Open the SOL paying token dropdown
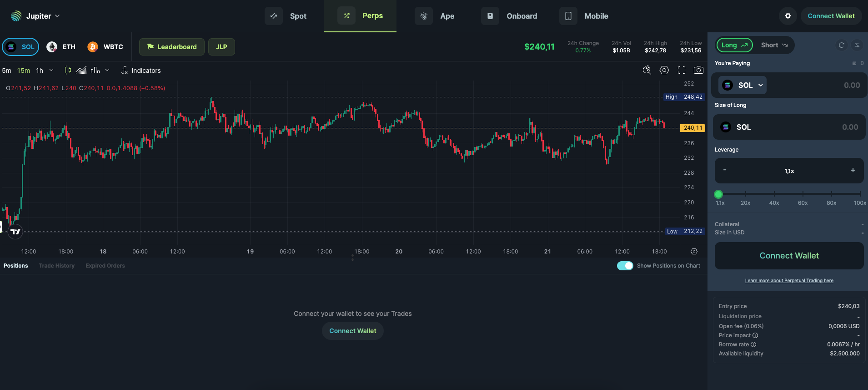Viewport: 868px width, 390px height. [x=743, y=85]
